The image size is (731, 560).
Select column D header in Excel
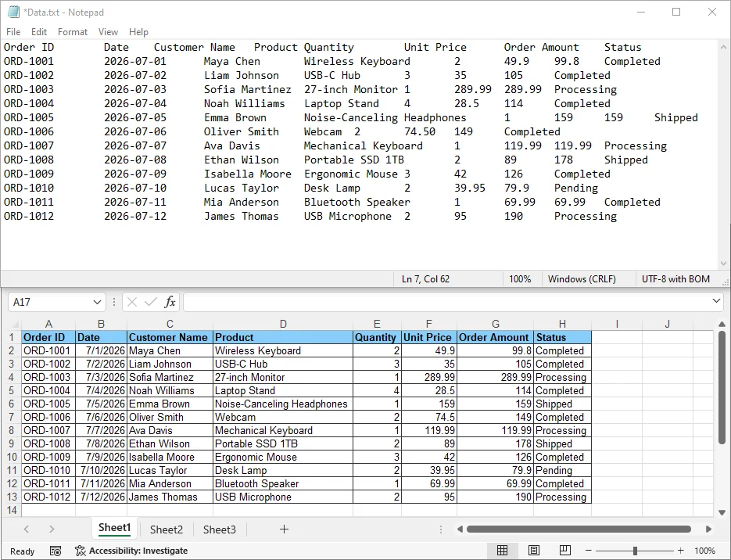pyautogui.click(x=283, y=324)
